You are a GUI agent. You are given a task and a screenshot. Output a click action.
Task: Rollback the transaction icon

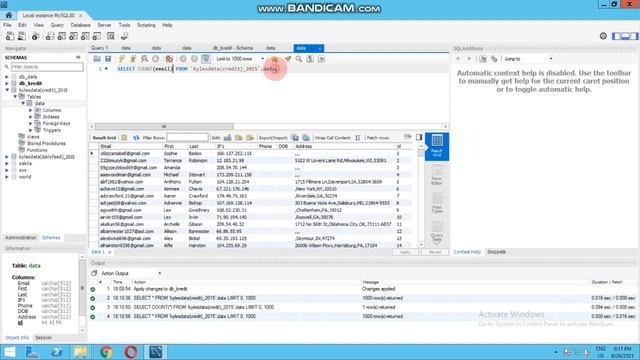click(194, 59)
